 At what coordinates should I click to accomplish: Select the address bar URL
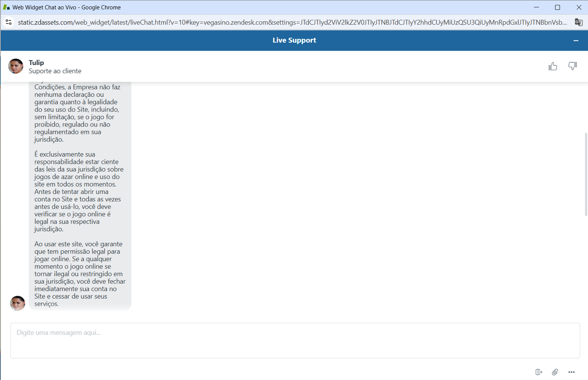pyautogui.click(x=292, y=22)
